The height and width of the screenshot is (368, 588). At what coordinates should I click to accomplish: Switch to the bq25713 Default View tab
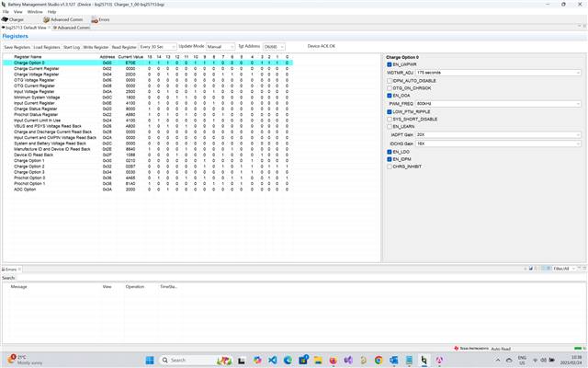tap(26, 28)
